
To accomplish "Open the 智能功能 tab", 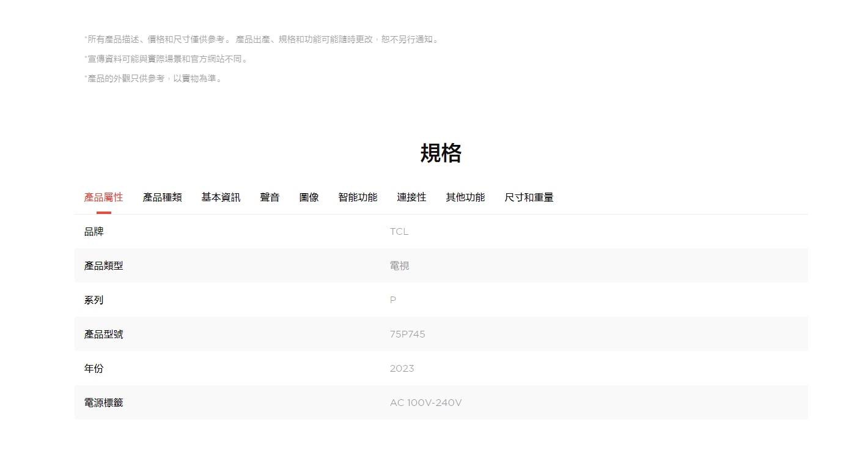I will pos(358,197).
